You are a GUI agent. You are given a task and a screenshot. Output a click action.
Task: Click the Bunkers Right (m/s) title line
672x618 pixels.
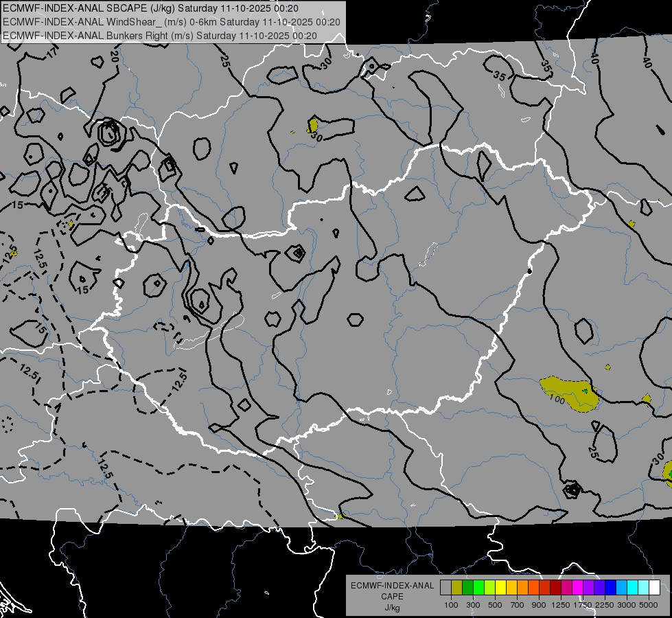point(160,36)
